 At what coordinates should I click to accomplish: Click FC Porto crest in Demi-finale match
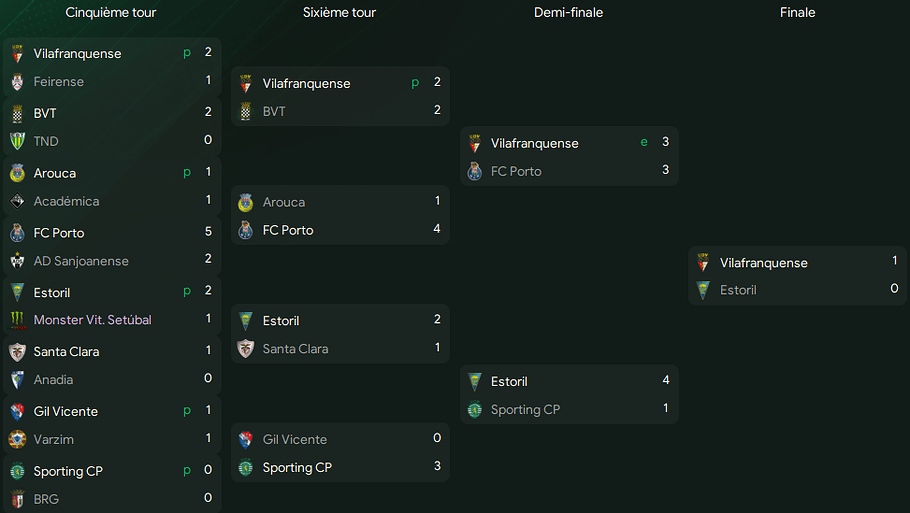coord(475,171)
